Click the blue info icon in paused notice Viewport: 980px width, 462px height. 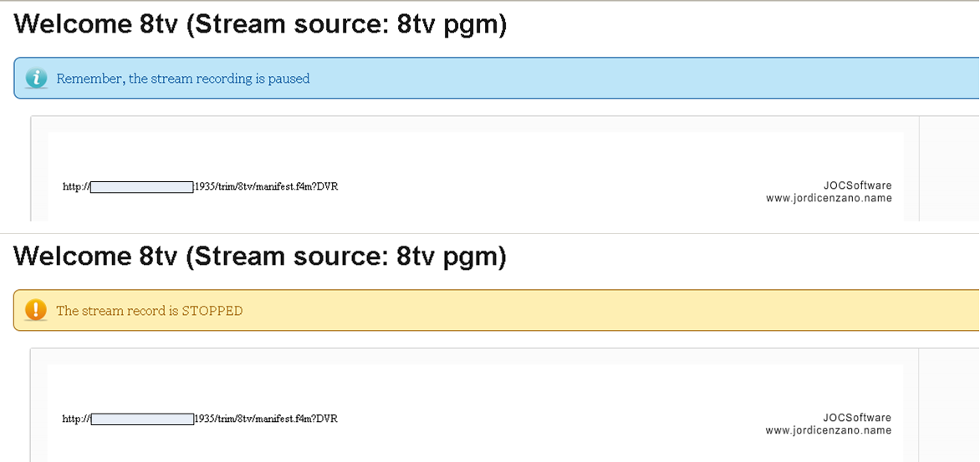pyautogui.click(x=36, y=79)
